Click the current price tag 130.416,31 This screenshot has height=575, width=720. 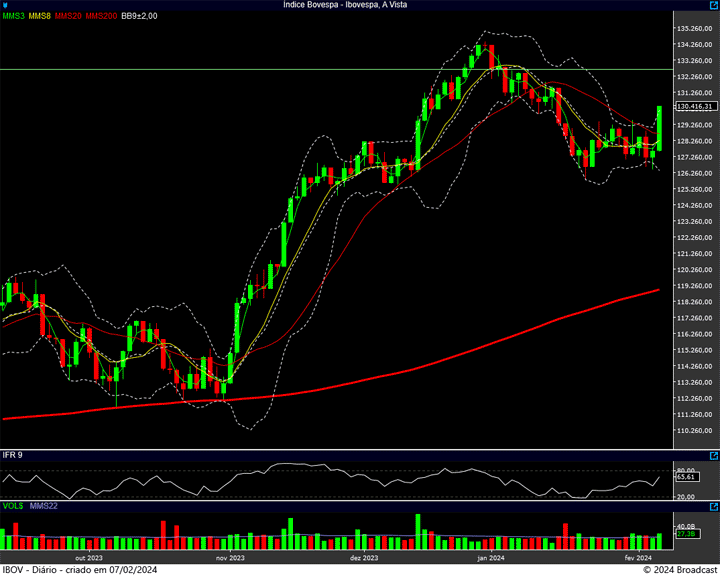coord(696,106)
